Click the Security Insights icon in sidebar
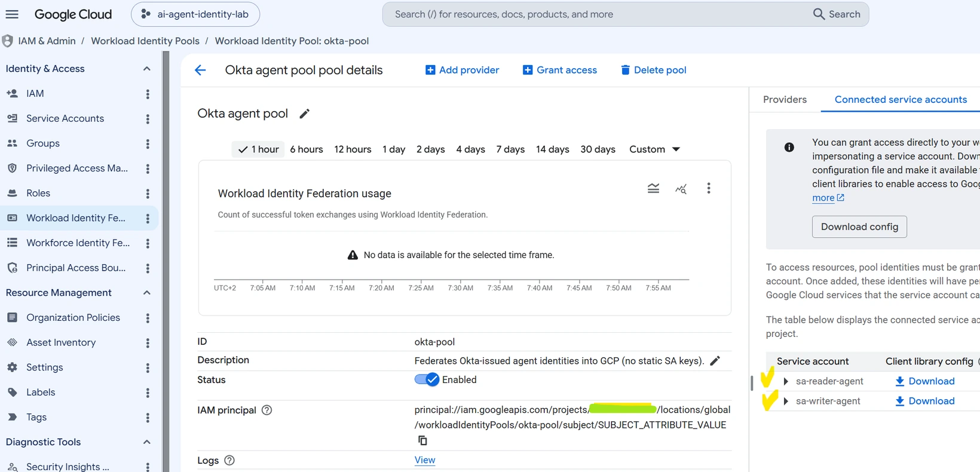 click(12, 467)
